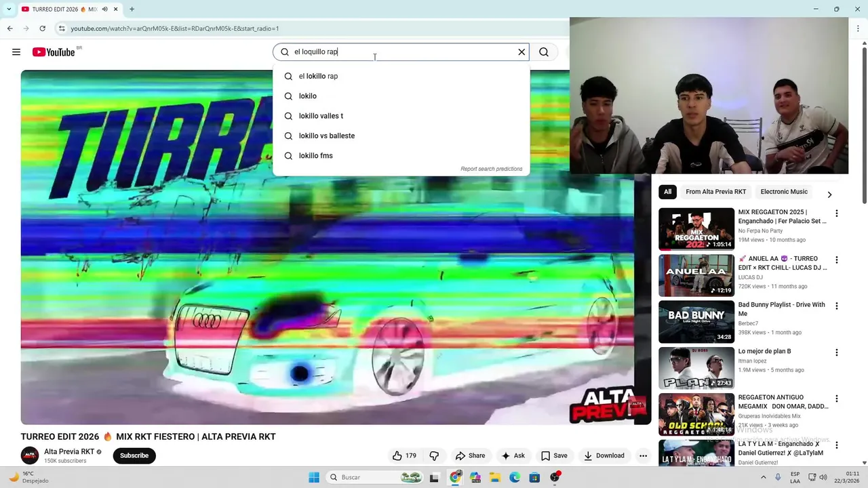This screenshot has height=488, width=868.
Task: Open MIX REGGAETON 2025 video thumbnail
Action: [696, 229]
